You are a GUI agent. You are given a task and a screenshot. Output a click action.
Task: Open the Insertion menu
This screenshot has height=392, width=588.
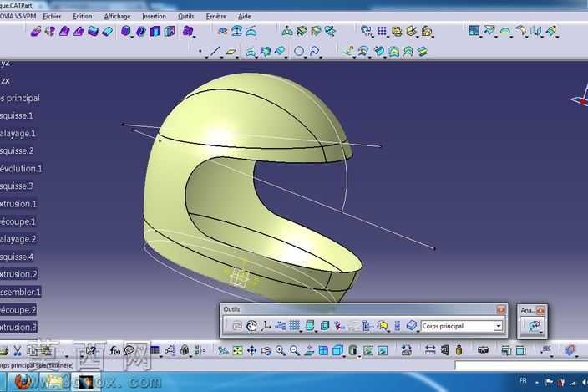coord(154,16)
